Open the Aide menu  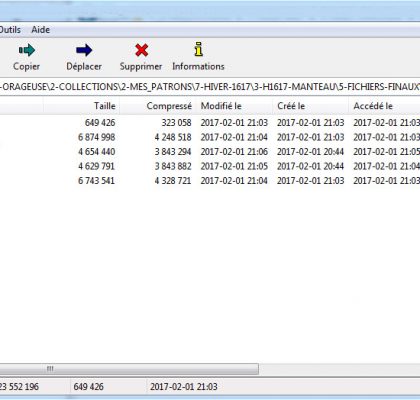(x=41, y=30)
